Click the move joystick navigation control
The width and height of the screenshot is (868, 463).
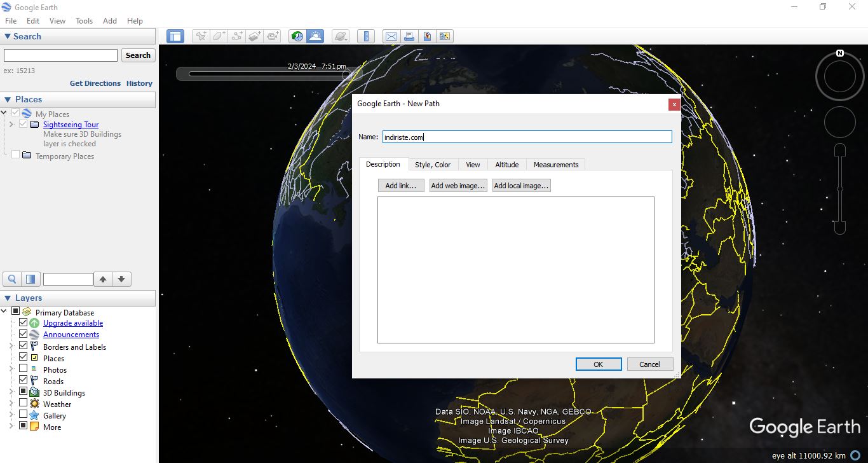pyautogui.click(x=839, y=121)
